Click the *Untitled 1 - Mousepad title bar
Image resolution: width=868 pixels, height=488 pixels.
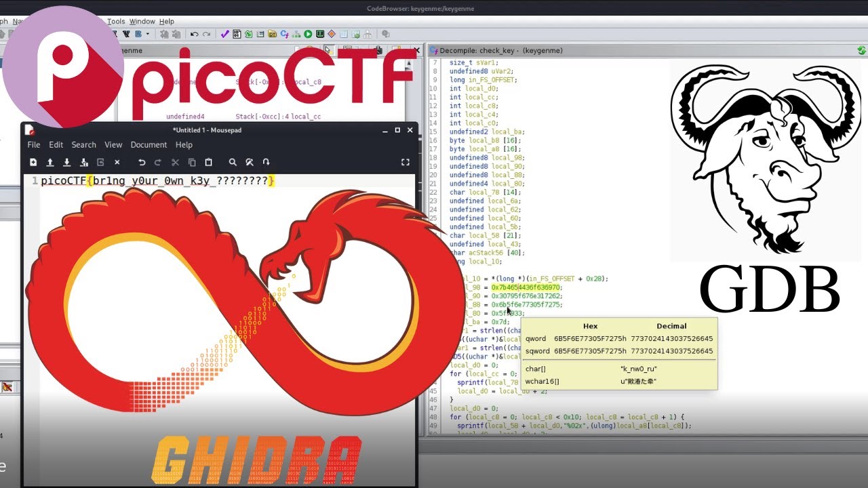coord(207,130)
